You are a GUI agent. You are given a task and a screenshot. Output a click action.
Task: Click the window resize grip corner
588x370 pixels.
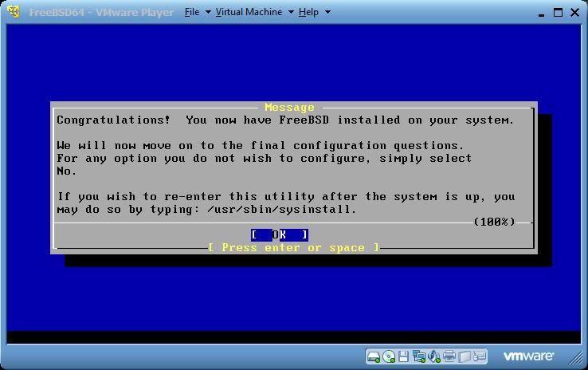tap(576, 357)
